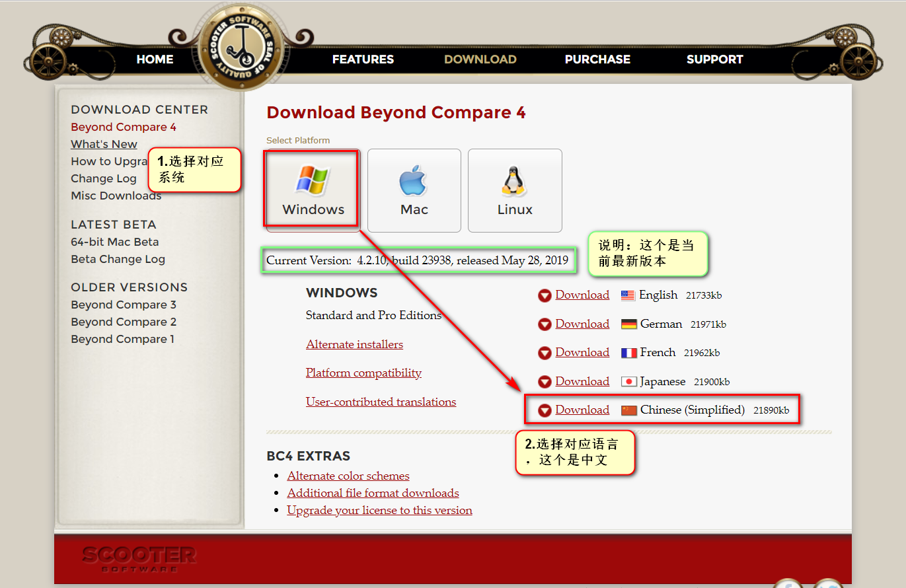Screen dimensions: 906x588
Task: Open Upgrade your license to this version
Action: (x=379, y=510)
